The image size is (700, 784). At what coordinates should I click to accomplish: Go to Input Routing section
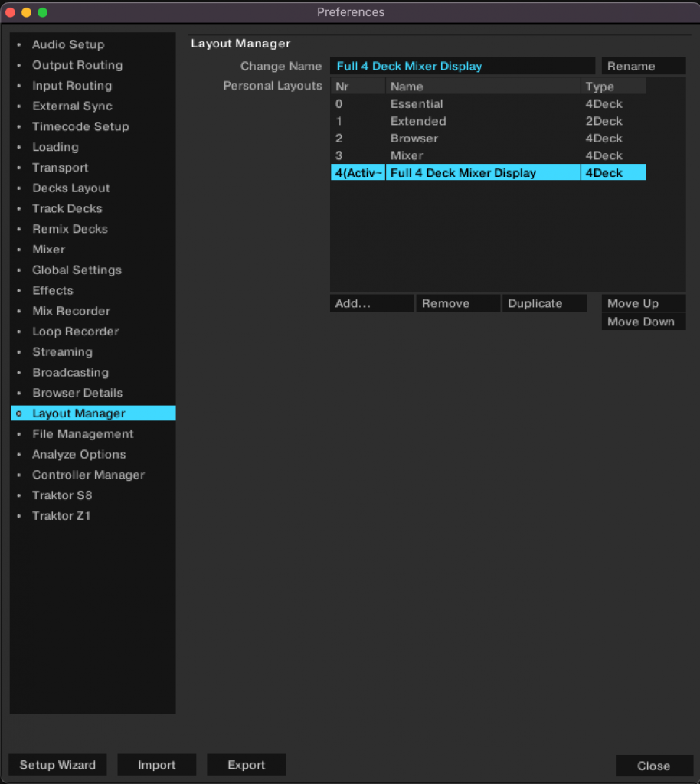(x=93, y=86)
